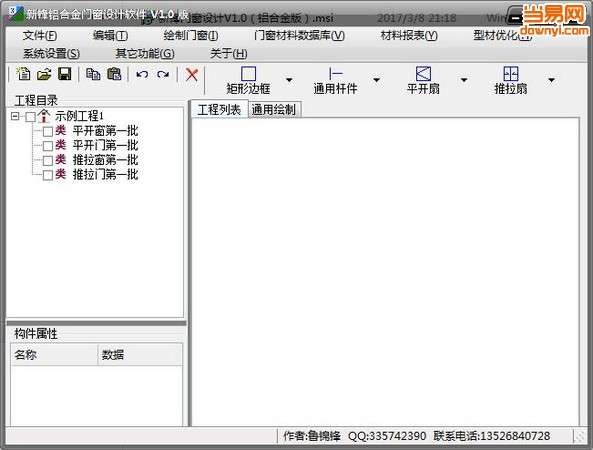The height and width of the screenshot is (450, 593).
Task: Toggle the 示例工程1 project checkbox
Action: [x=30, y=116]
